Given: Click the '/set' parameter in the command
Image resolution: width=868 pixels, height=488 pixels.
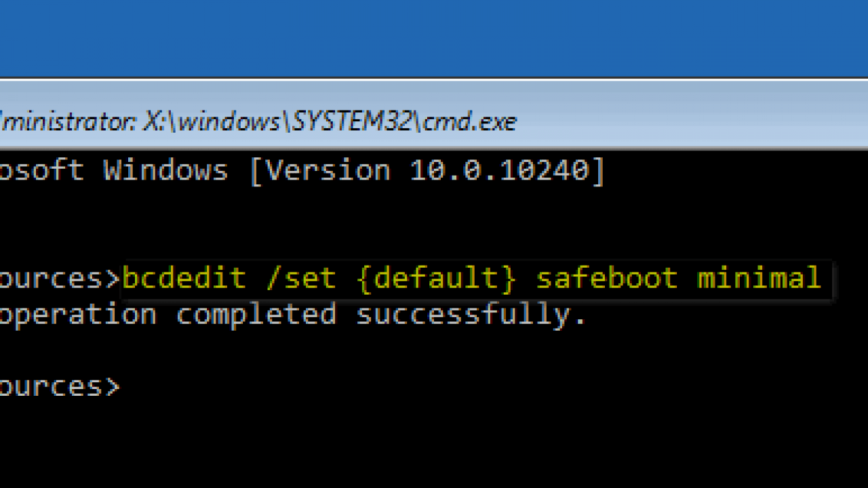Looking at the screenshot, I should tap(301, 279).
